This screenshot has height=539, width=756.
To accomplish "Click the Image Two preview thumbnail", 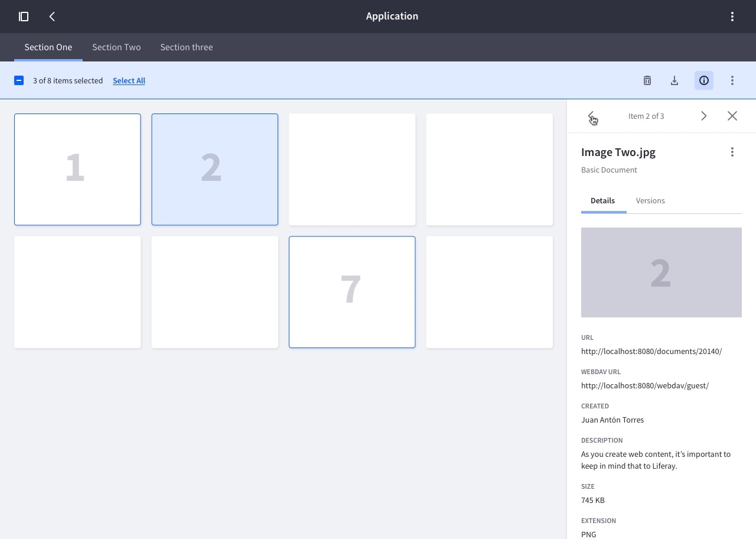I will click(661, 272).
